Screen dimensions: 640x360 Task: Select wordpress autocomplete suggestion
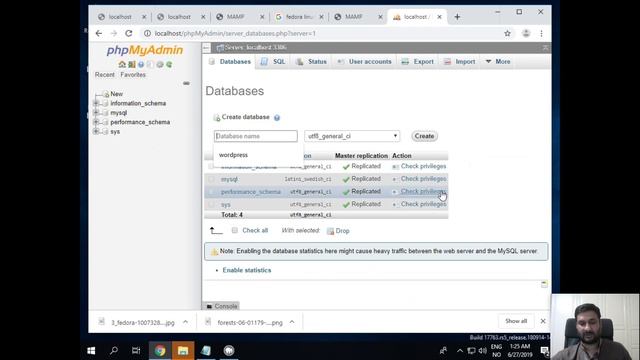pos(233,155)
